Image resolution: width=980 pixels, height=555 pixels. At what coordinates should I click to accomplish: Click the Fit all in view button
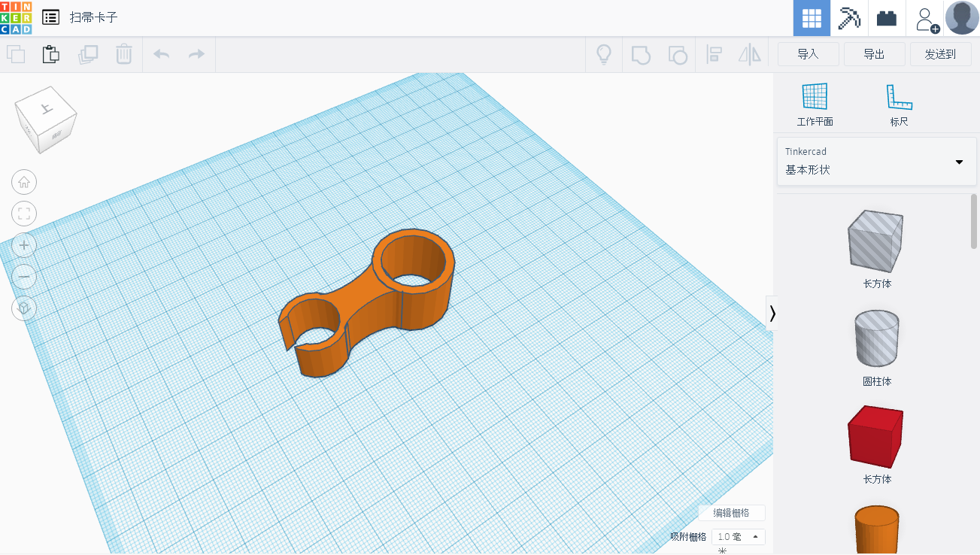click(24, 214)
